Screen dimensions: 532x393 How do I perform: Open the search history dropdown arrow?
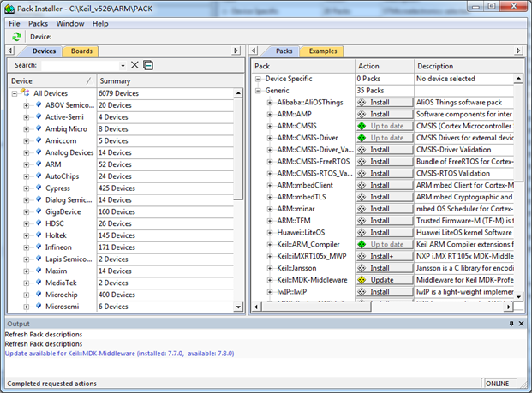pos(123,65)
